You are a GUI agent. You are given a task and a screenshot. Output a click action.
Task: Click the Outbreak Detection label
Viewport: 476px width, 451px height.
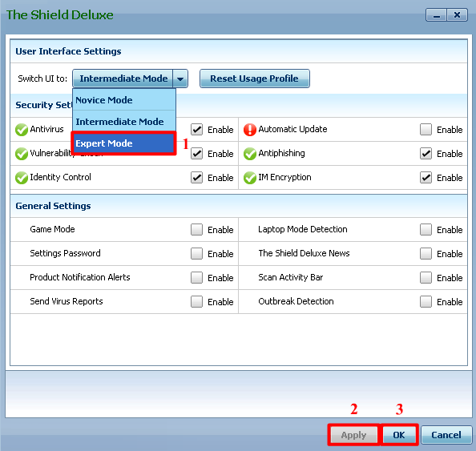(296, 301)
